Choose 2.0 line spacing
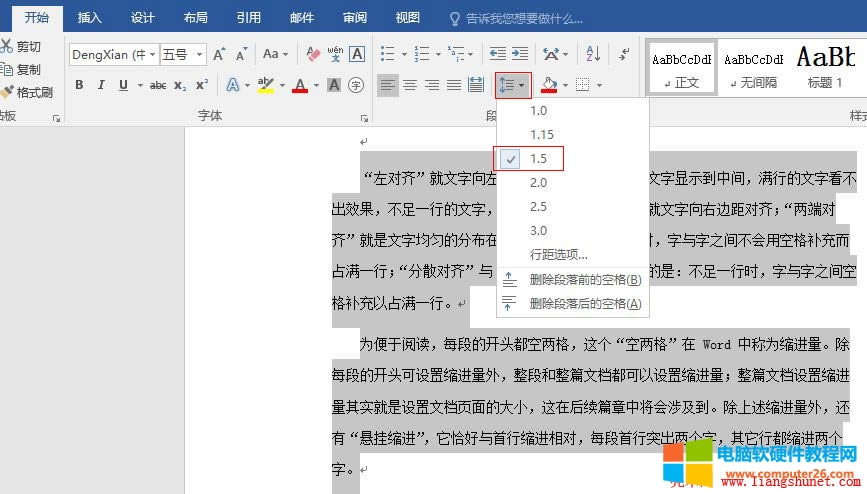This screenshot has height=494, width=867. (x=539, y=182)
